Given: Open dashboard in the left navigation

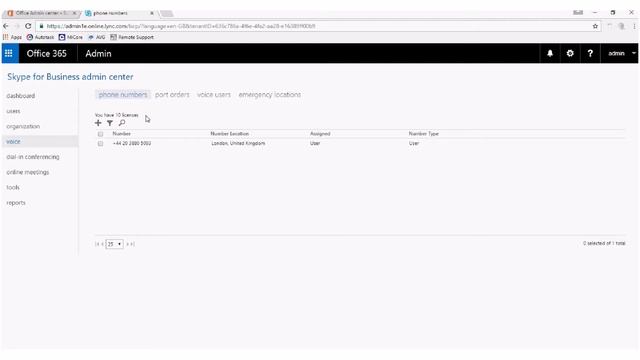Looking at the screenshot, I should point(21,96).
